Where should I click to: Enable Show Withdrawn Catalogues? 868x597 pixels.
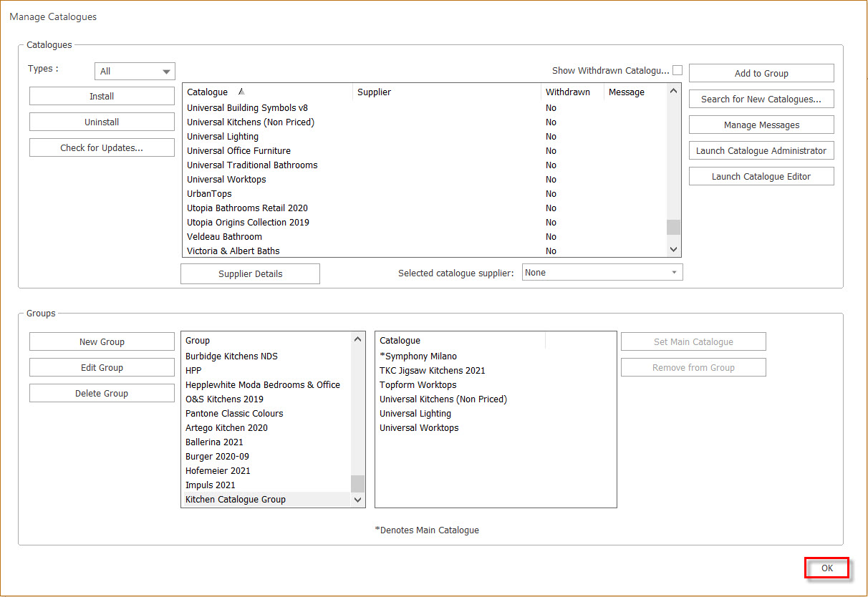[676, 69]
